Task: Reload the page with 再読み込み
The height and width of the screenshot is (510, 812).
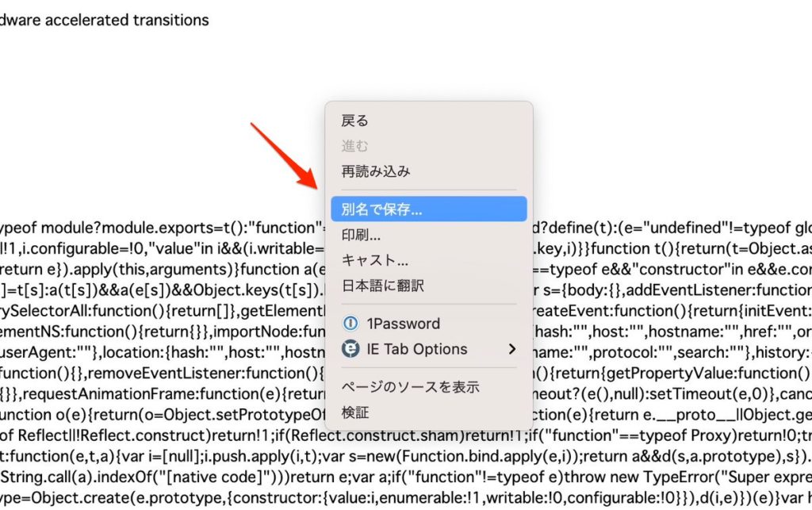Action: tap(376, 171)
